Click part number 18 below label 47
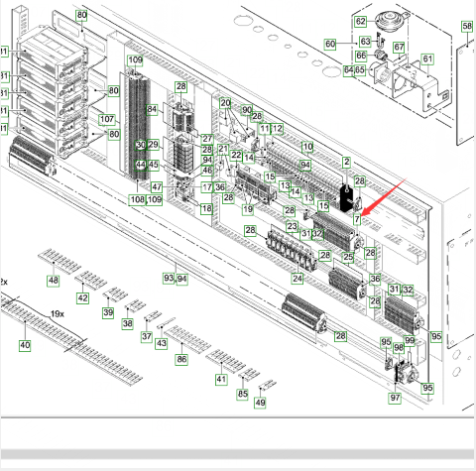 coord(206,208)
